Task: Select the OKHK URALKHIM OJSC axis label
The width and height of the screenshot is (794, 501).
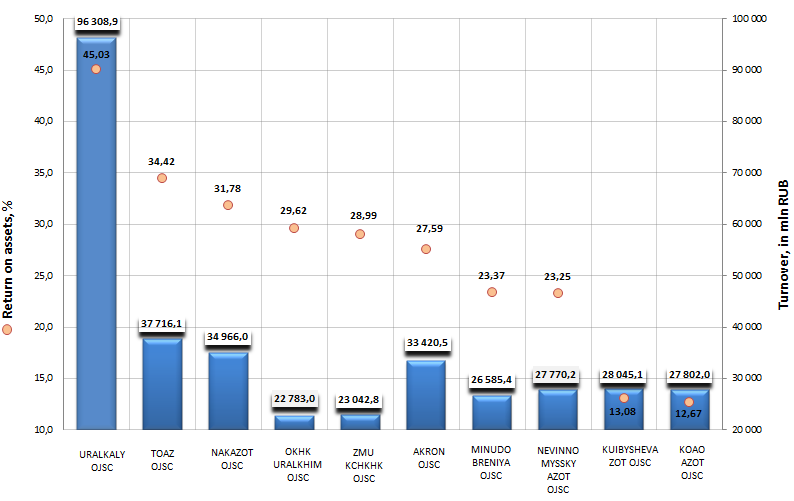Action: (x=298, y=465)
